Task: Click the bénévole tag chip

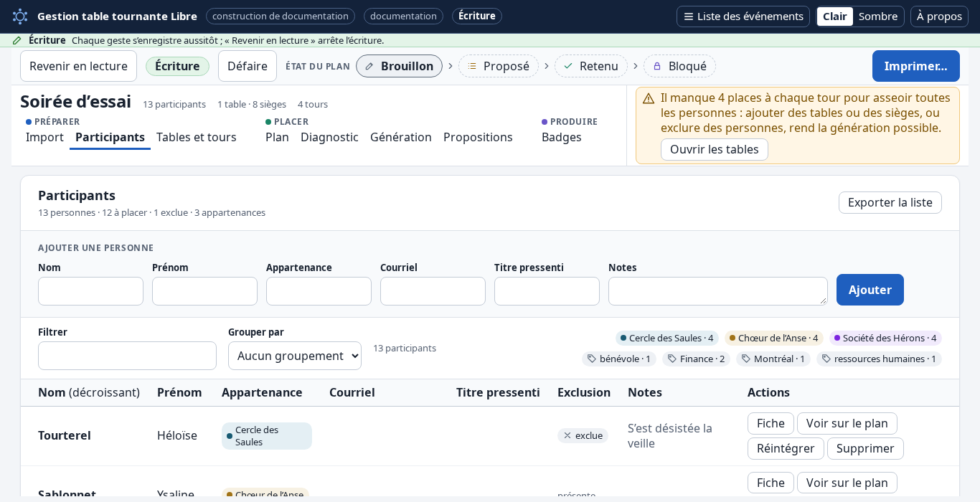Action: (x=619, y=359)
